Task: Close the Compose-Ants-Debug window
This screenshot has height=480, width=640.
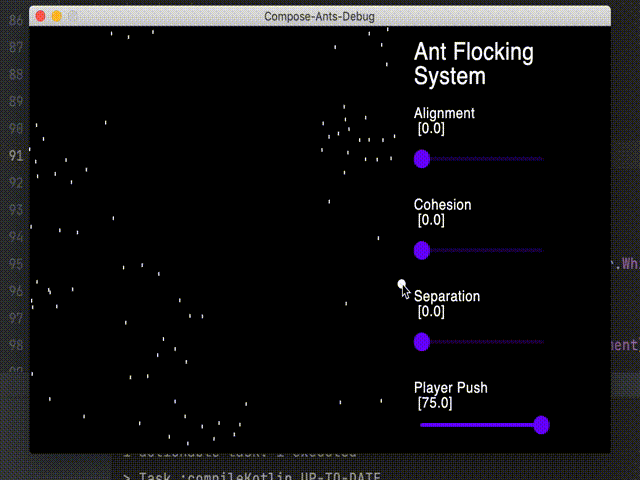Action: point(39,16)
